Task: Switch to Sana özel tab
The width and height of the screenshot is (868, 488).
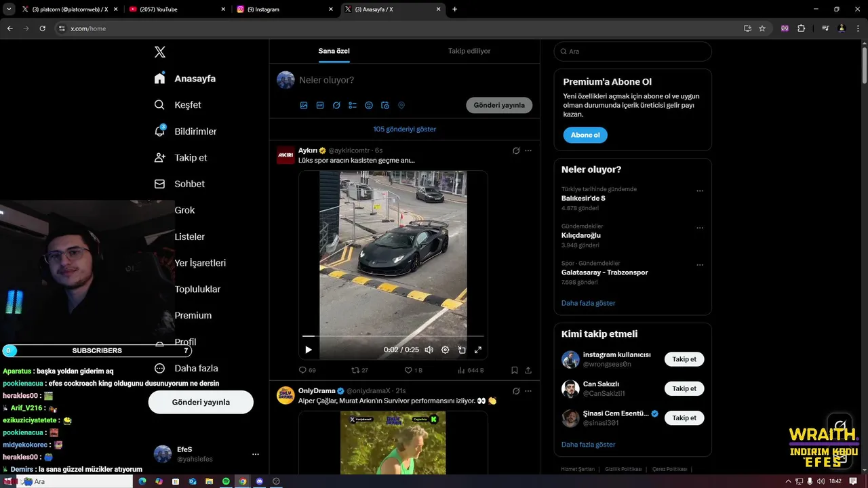Action: [x=334, y=51]
